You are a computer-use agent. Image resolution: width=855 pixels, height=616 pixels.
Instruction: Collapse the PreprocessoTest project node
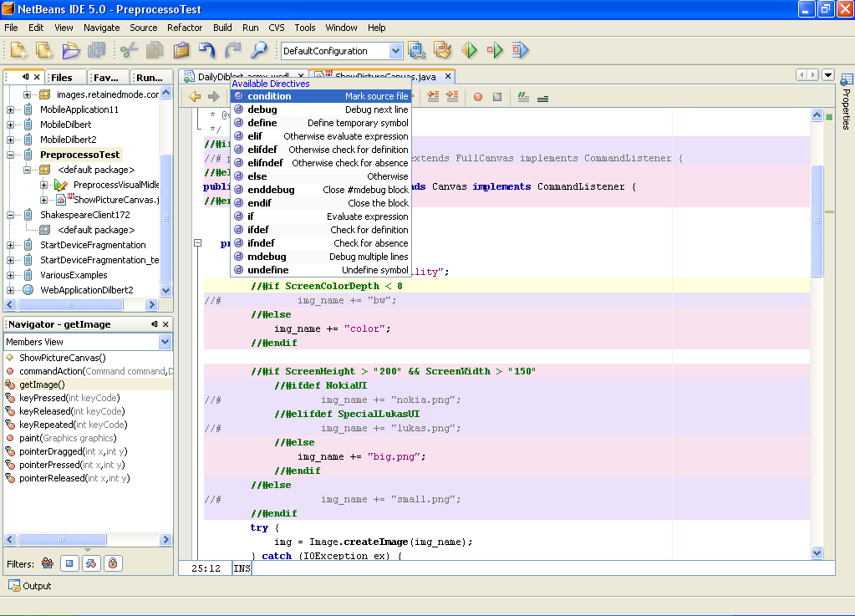coord(10,155)
